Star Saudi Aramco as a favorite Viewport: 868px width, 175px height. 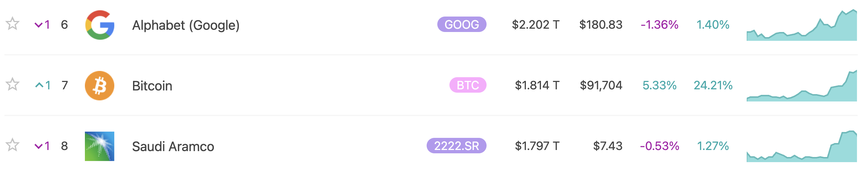(x=12, y=145)
